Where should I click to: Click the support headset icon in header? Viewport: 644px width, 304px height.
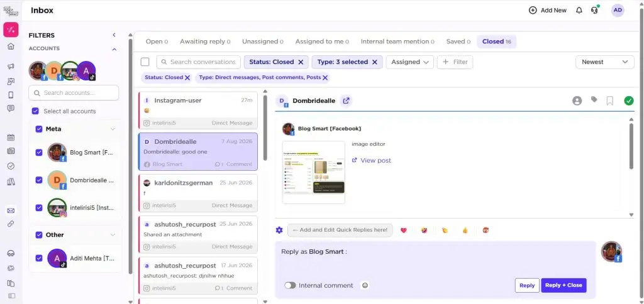point(594,10)
